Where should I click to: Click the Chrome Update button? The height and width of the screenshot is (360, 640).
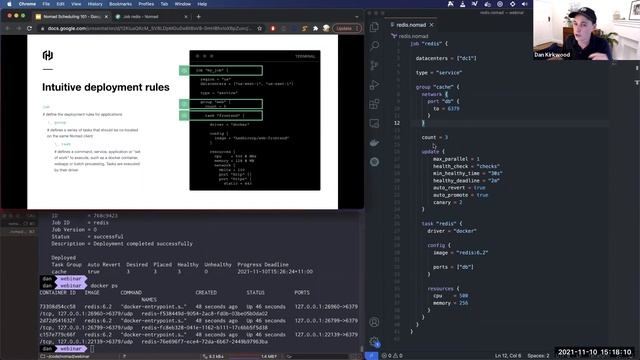coord(347,28)
